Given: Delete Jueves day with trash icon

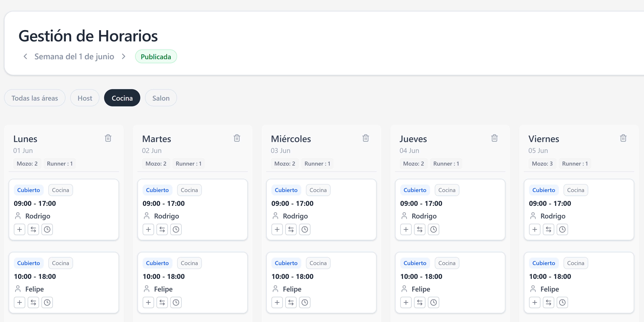Looking at the screenshot, I should pos(494,138).
